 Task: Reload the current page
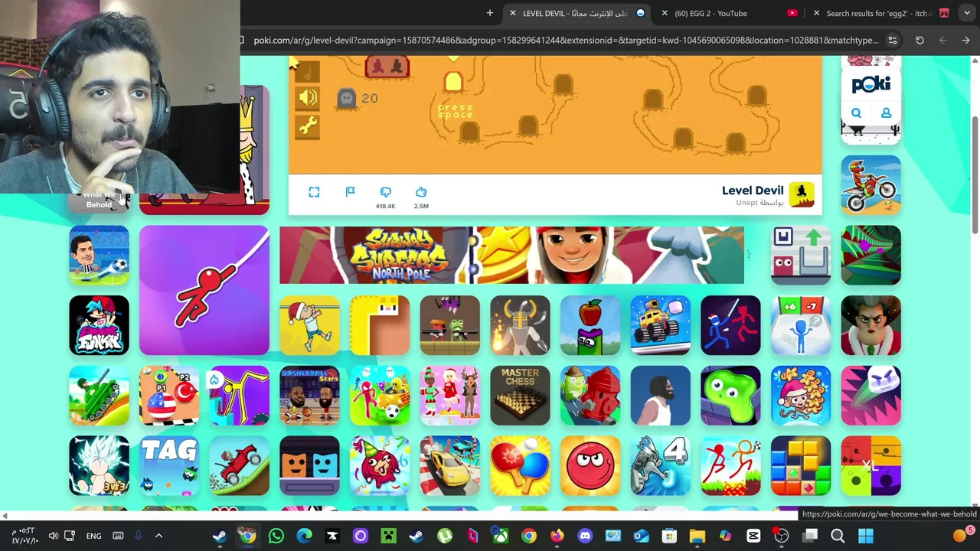920,40
